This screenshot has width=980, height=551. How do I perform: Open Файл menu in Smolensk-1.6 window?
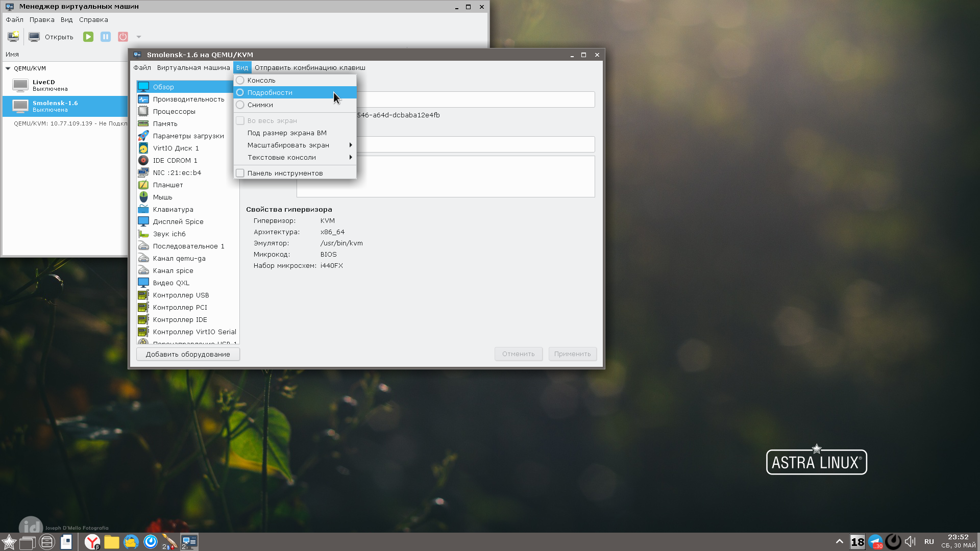tap(142, 67)
